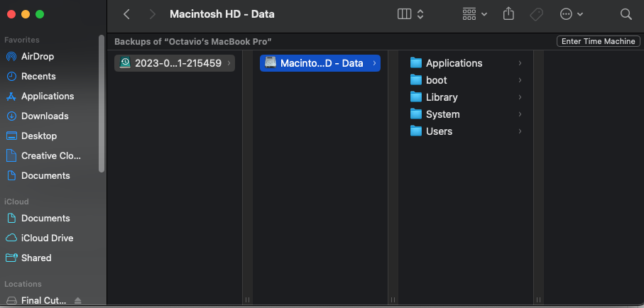The width and height of the screenshot is (644, 308).
Task: Select the System folder
Action: [442, 114]
